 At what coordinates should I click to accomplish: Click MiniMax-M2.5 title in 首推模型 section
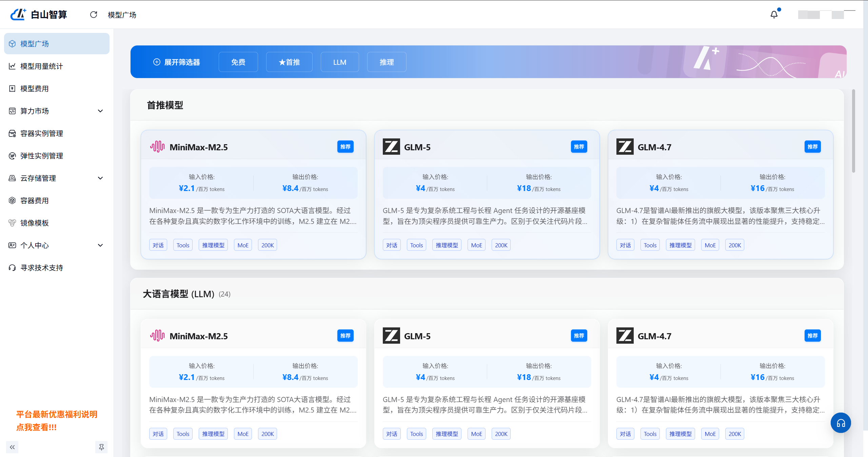pyautogui.click(x=199, y=147)
